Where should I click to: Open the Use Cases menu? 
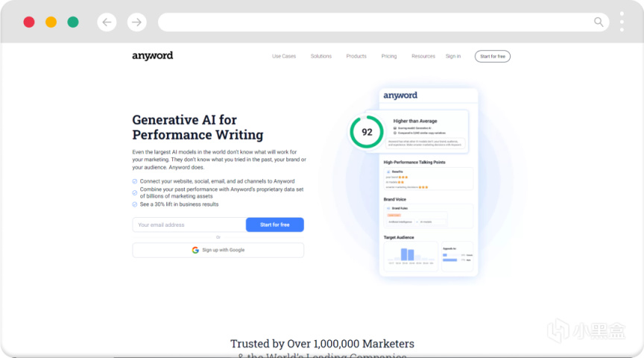pyautogui.click(x=284, y=56)
